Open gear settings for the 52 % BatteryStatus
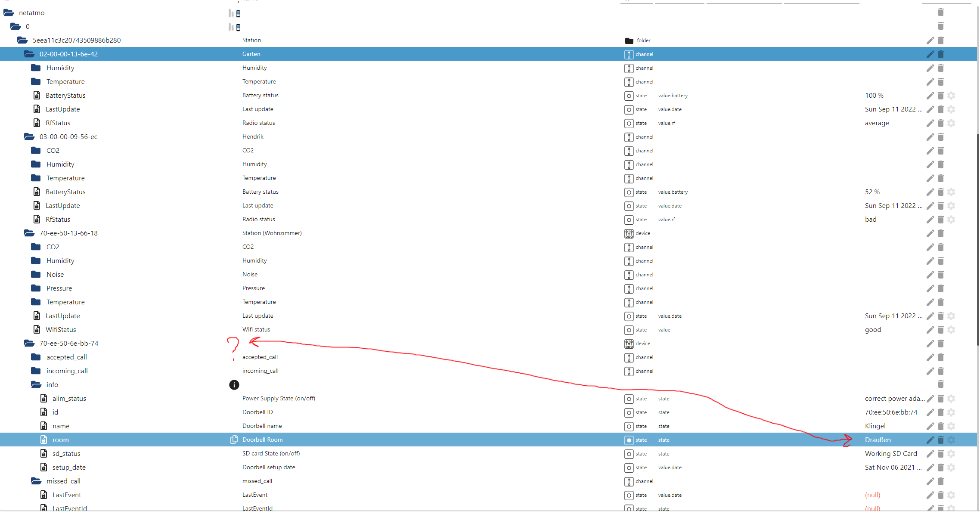Viewport: 980px width, 514px height. [x=952, y=192]
